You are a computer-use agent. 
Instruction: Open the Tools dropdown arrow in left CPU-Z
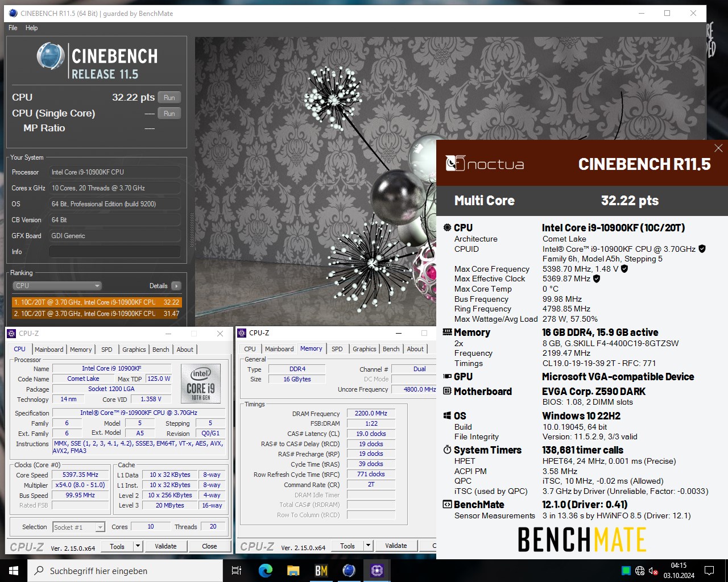138,546
